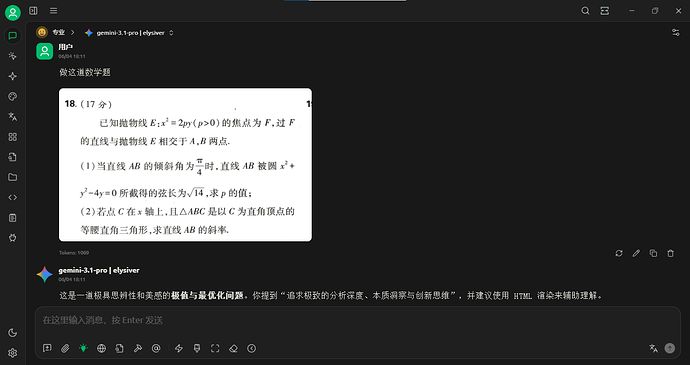Viewport: 690px width, 365px height.
Task: Regenerate the user message with refresh icon
Action: [619, 253]
